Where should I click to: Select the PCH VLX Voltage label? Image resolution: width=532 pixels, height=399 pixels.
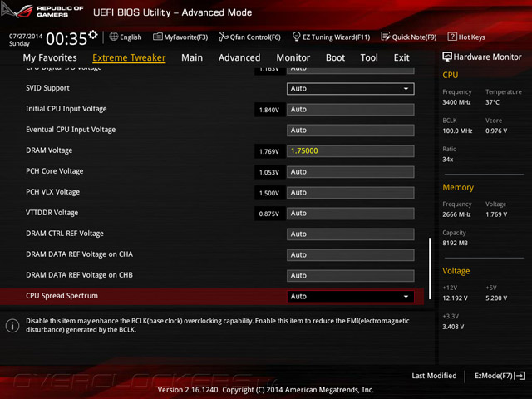tap(52, 192)
